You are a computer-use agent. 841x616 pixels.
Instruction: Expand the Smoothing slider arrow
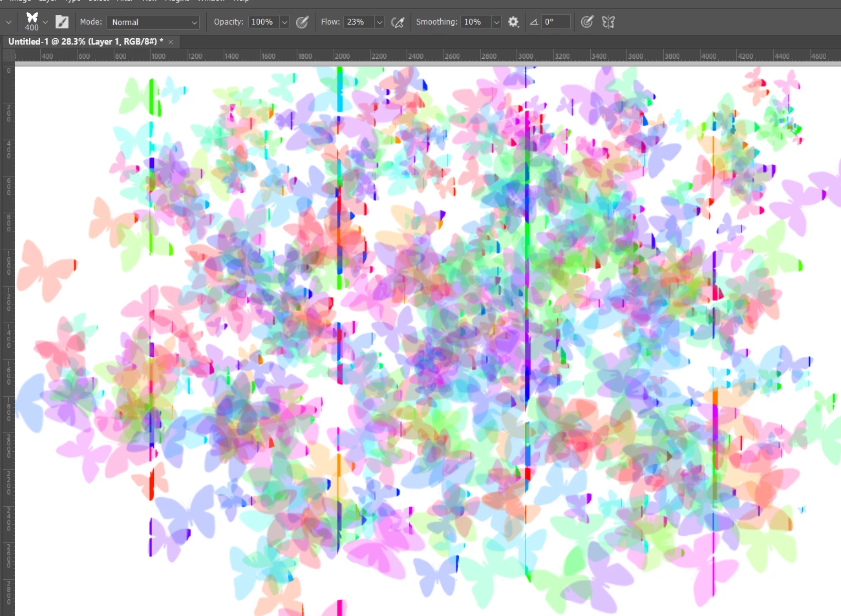(496, 22)
